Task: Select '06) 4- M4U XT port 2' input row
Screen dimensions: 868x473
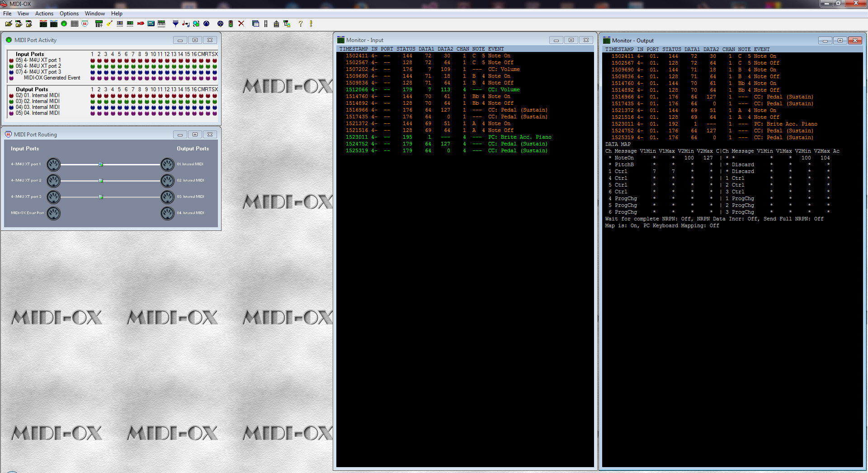Action: tap(38, 66)
